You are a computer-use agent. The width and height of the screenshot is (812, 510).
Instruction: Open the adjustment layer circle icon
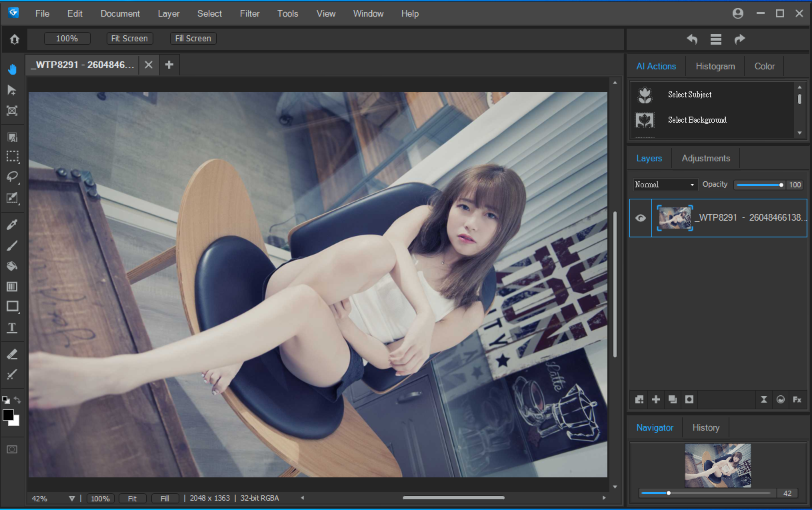781,399
